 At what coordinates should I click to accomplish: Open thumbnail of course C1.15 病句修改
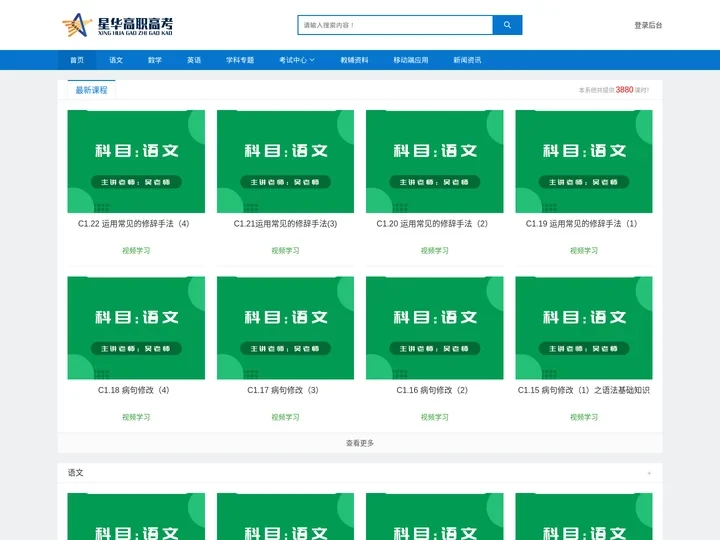(x=584, y=328)
